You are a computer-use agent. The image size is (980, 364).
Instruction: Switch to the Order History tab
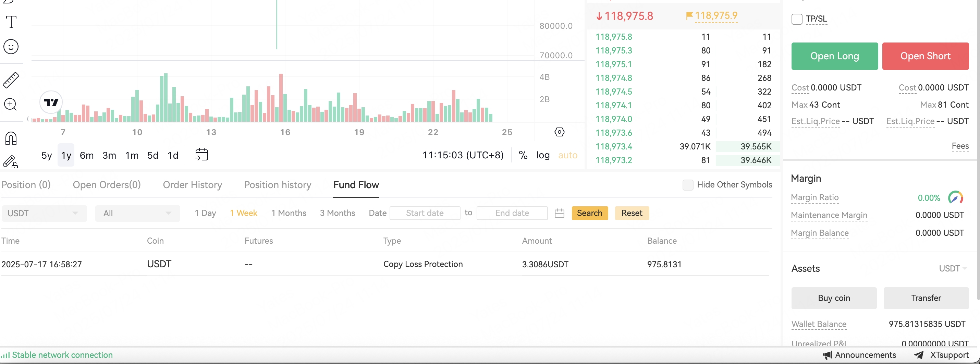pos(192,185)
